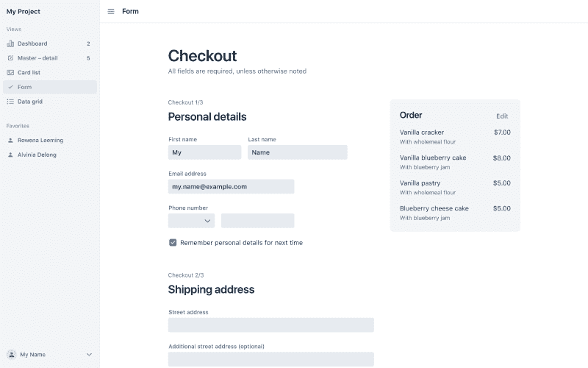Click the Data grid list icon

10,102
